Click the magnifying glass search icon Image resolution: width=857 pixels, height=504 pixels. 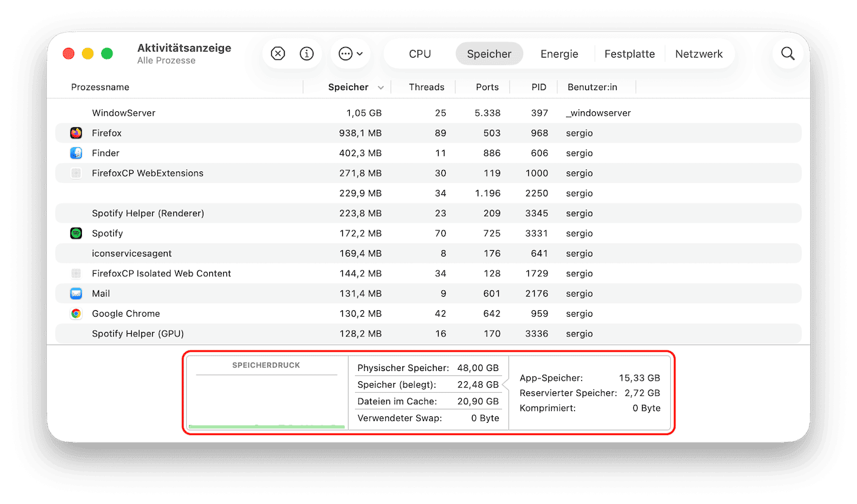(788, 54)
